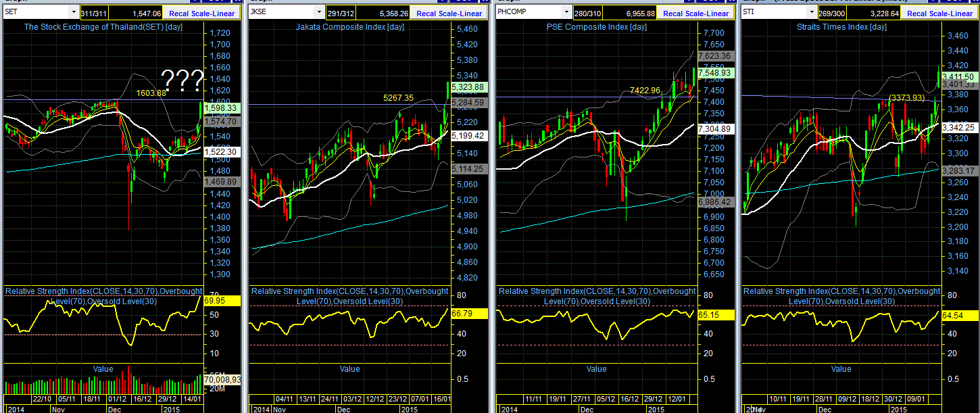Select the 280/310 bar counter field
Viewport: 980px width, 413px height.
[587, 13]
